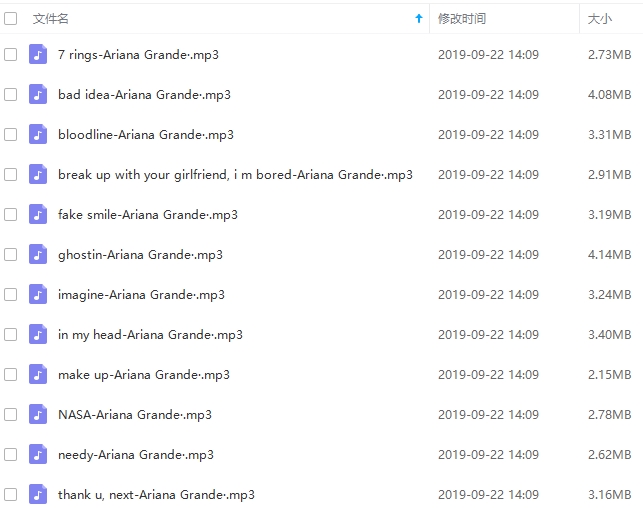Check the box for needy-Ariana Grande.mp3
This screenshot has width=643, height=508.
coord(10,454)
